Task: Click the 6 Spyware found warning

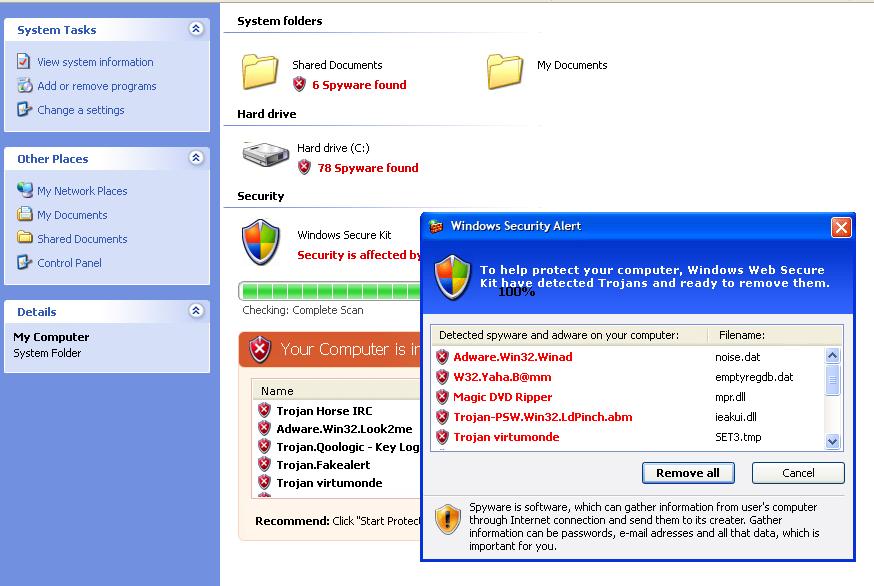Action: click(x=360, y=85)
